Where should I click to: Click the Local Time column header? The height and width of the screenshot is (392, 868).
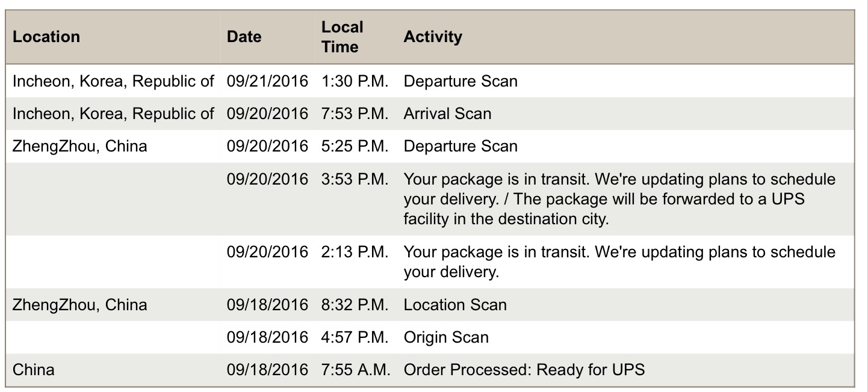(x=343, y=37)
